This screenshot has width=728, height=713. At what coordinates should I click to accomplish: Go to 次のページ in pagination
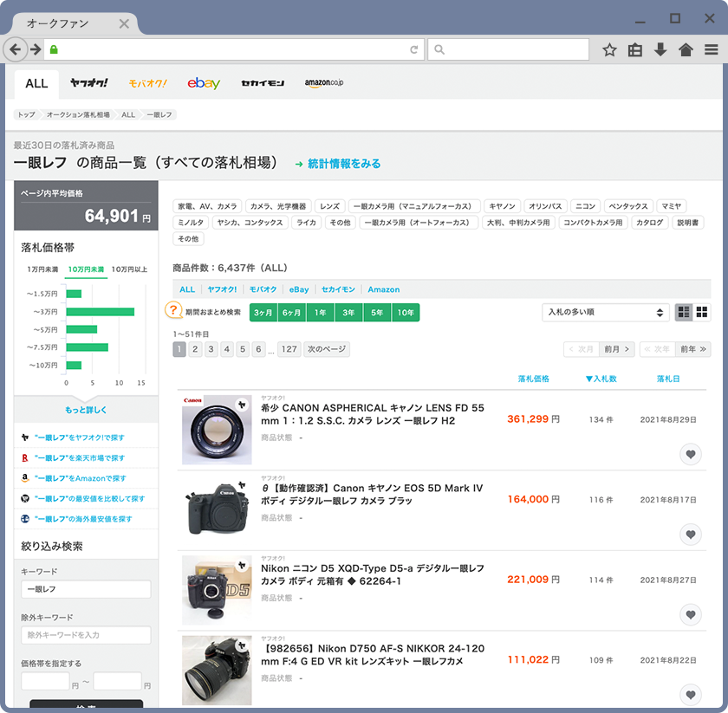(327, 349)
